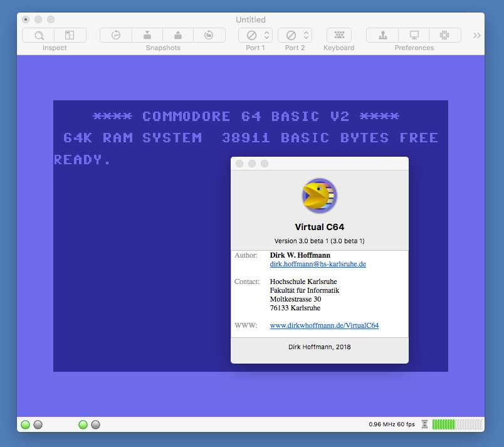This screenshot has width=504, height=447.
Task: Open the second Inspect panel icon
Action: [70, 35]
